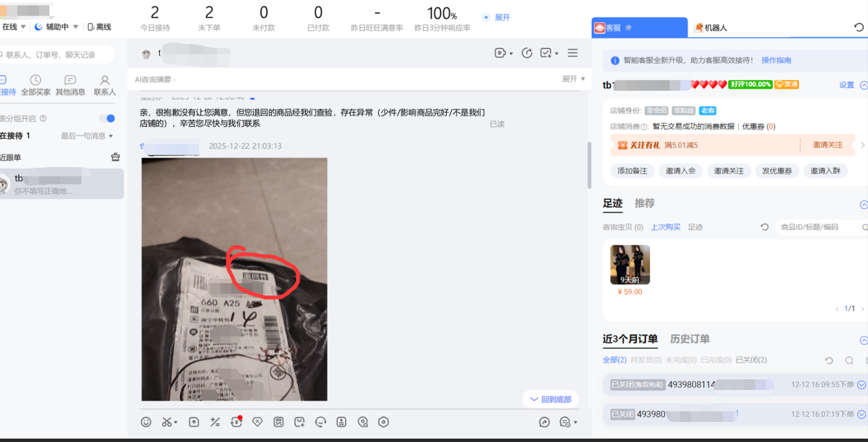Screen dimensions: 868x442
Task: Expand the statistics bar with 展开
Action: point(496,18)
